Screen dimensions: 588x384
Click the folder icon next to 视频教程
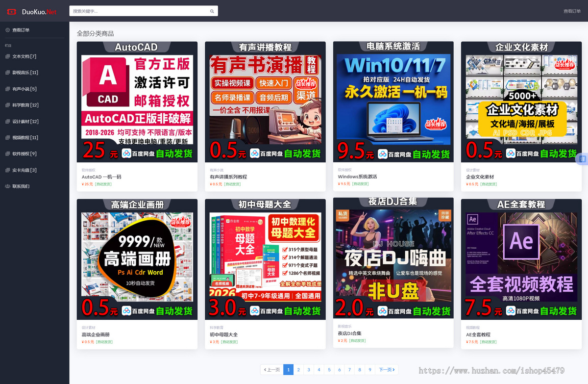coord(7,137)
